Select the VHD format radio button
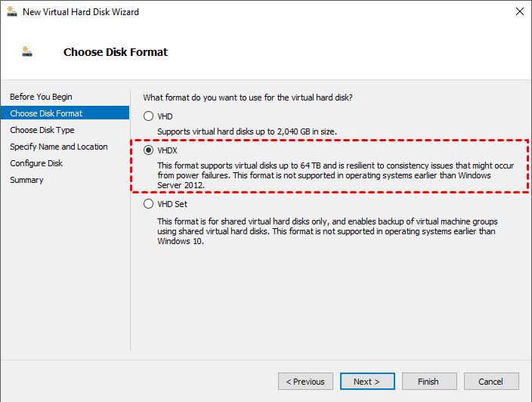The height and width of the screenshot is (402, 532). pyautogui.click(x=148, y=116)
